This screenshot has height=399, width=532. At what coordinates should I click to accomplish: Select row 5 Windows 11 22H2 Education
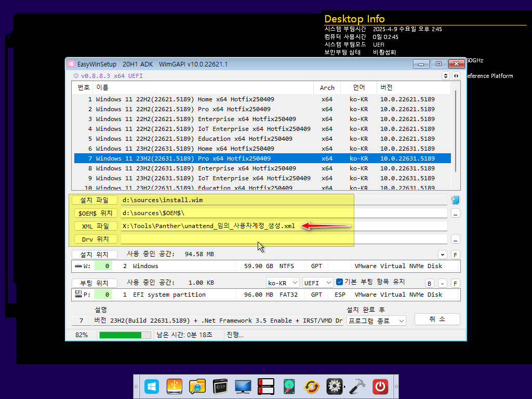coord(262,139)
